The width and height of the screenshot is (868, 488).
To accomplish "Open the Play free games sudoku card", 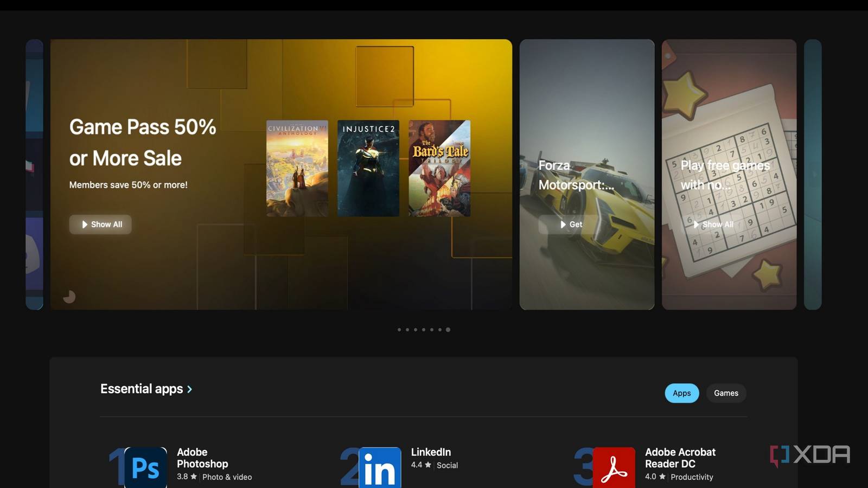I will click(x=729, y=175).
